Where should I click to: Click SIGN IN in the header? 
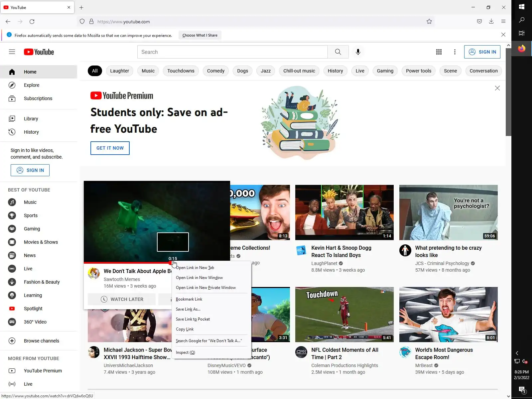[x=482, y=52]
